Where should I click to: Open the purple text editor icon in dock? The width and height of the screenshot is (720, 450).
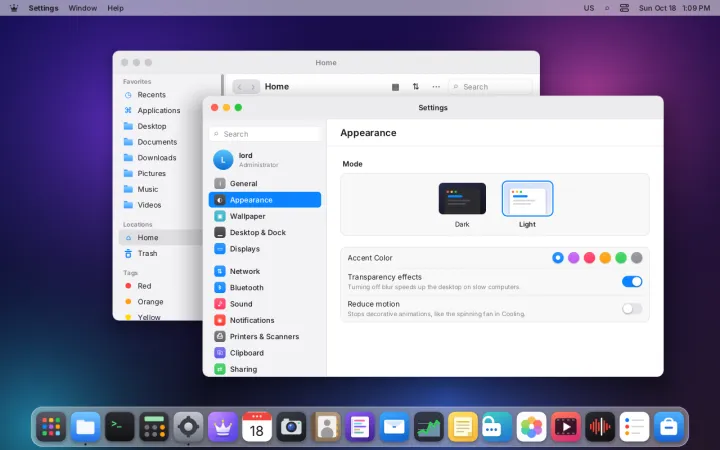360,427
